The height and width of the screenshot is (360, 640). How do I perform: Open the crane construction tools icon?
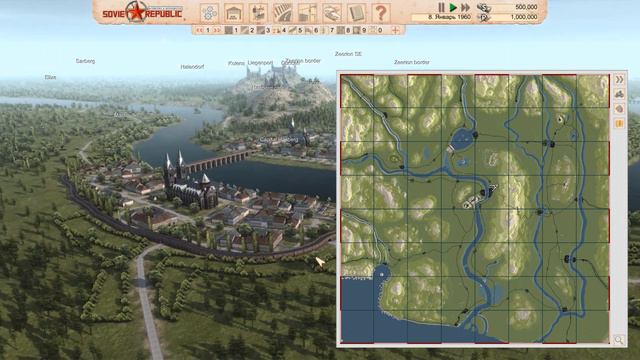coord(307,13)
